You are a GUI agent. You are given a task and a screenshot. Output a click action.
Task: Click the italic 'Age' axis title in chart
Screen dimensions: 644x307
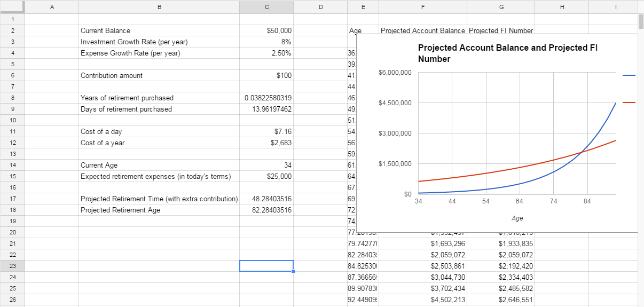tap(517, 218)
